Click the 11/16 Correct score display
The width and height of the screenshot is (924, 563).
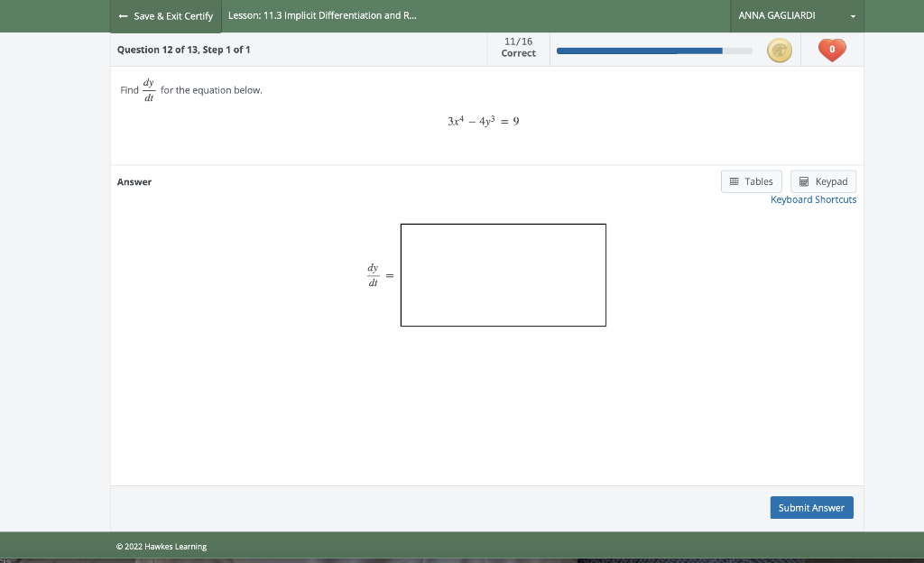point(518,46)
